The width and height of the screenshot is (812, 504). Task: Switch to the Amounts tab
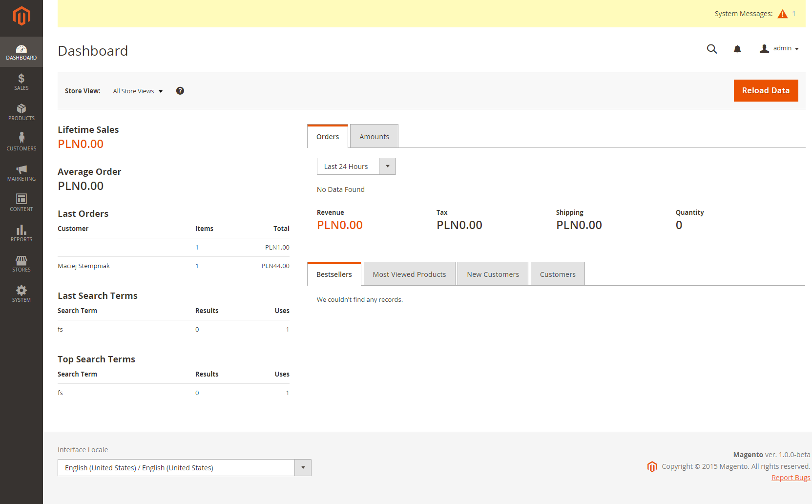374,136
